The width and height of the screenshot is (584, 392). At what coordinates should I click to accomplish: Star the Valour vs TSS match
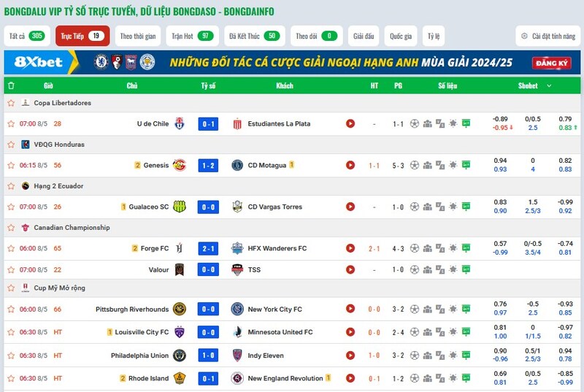coord(11,270)
